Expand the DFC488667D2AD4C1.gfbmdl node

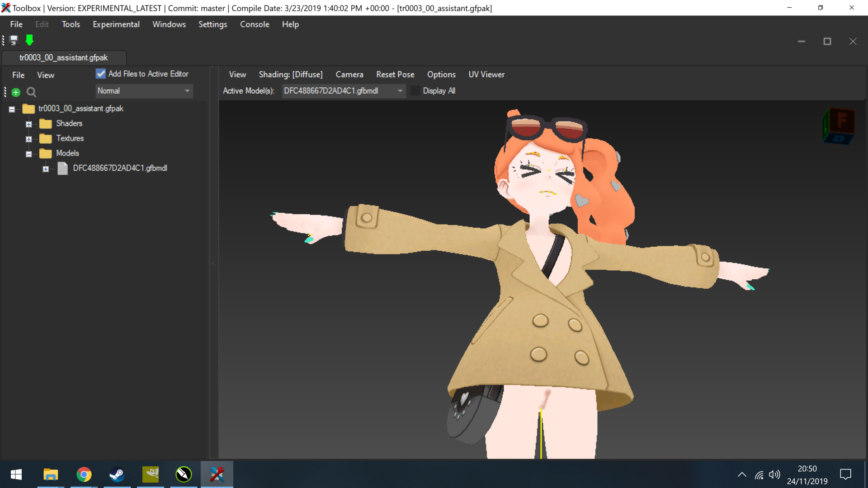tap(46, 169)
